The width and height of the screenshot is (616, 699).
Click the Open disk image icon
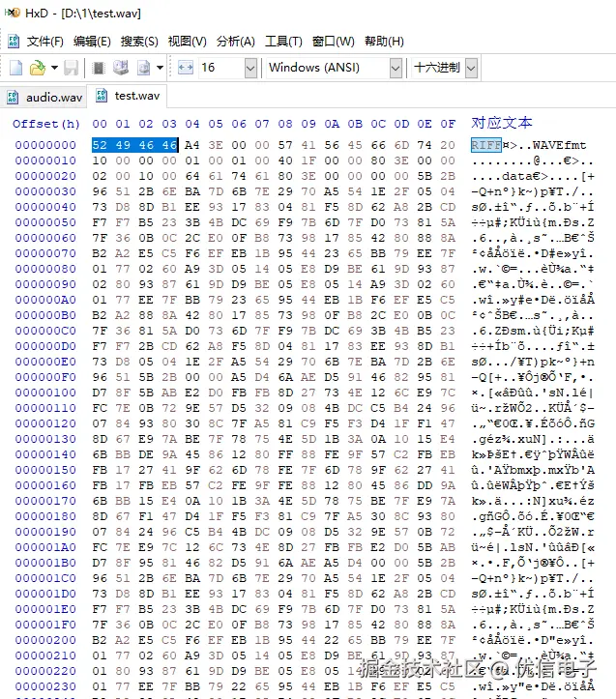click(144, 68)
